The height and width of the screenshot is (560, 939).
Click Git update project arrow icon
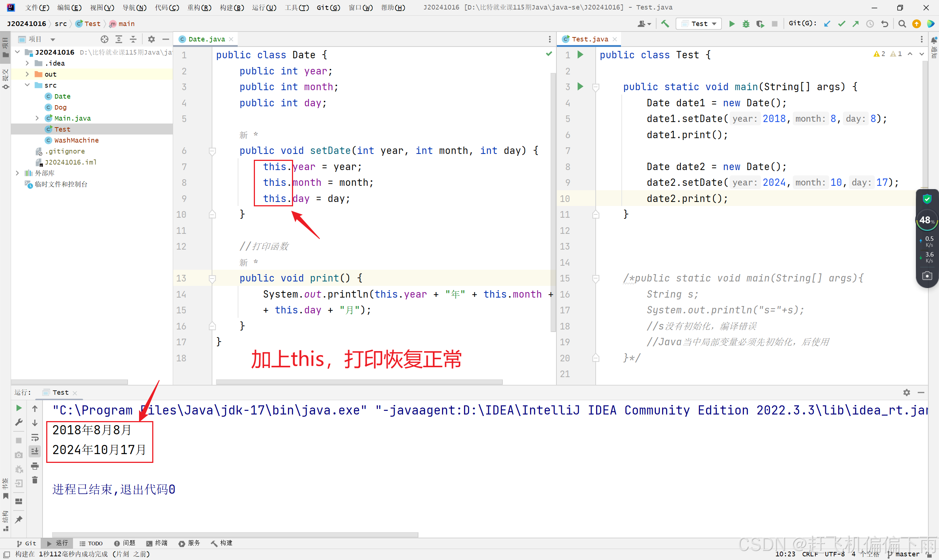point(827,24)
